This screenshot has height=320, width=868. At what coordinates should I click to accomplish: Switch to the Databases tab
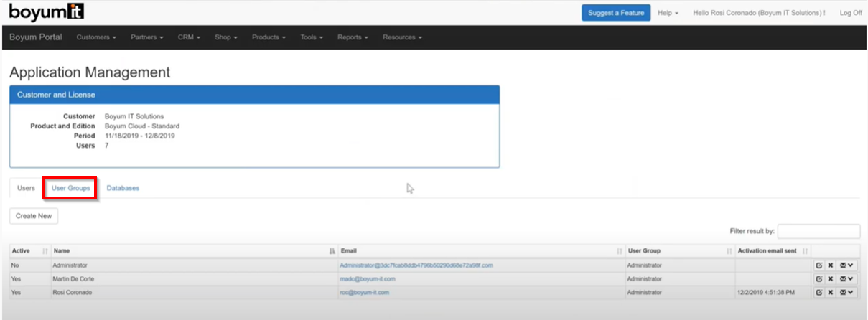coord(123,188)
